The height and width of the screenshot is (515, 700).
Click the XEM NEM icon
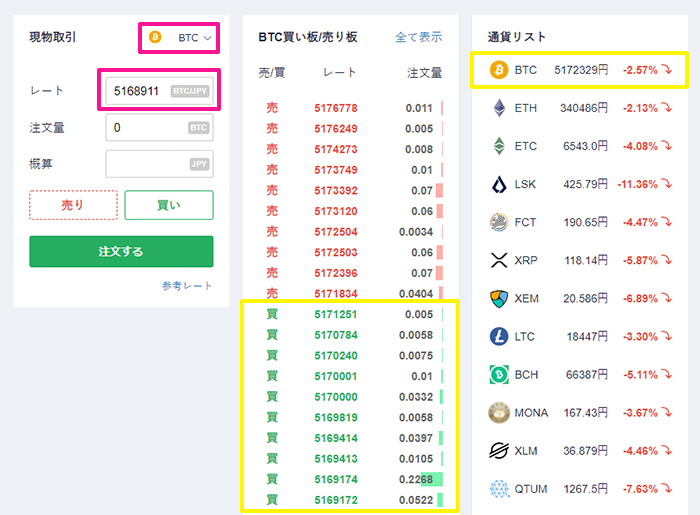tap(499, 299)
